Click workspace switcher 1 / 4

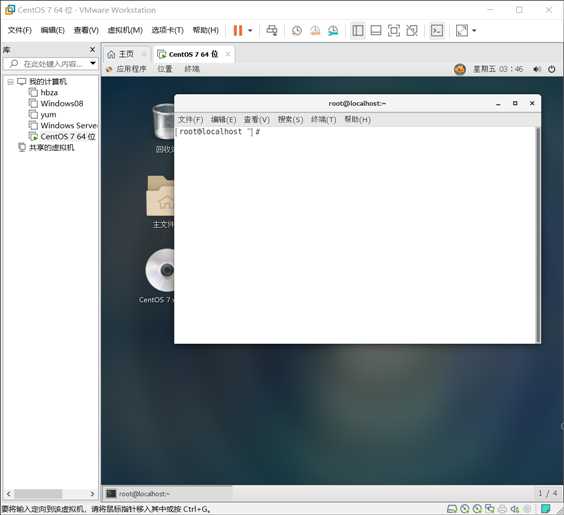(x=548, y=493)
